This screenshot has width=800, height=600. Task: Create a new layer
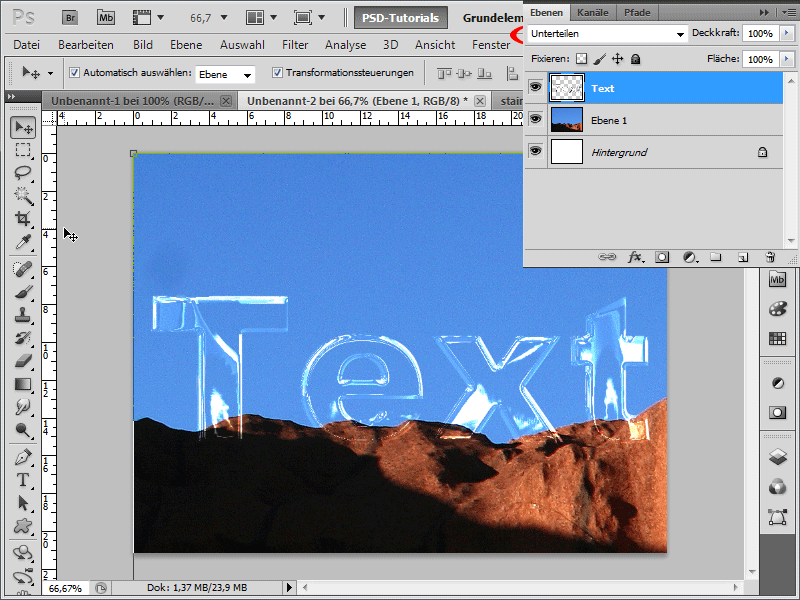[x=743, y=257]
